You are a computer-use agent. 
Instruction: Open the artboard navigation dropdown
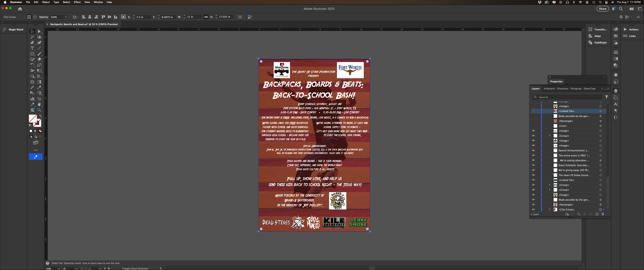click(x=100, y=268)
